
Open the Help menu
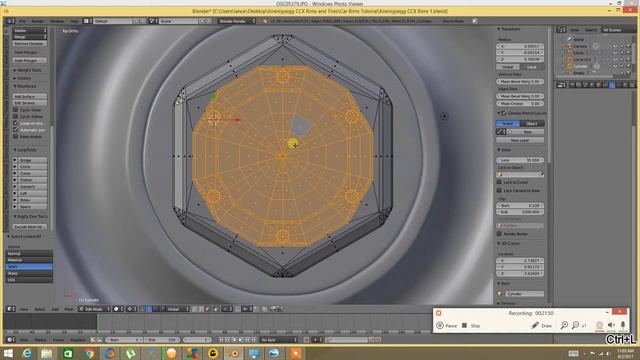click(74, 21)
